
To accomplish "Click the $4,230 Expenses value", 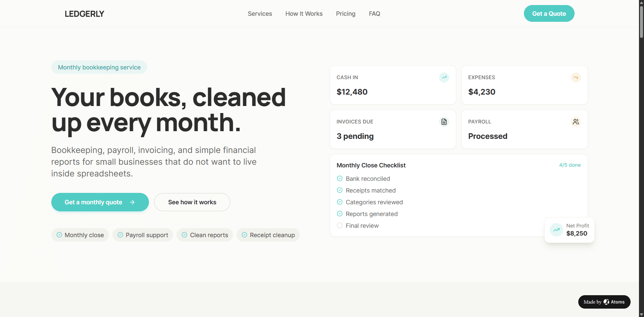I will click(482, 92).
